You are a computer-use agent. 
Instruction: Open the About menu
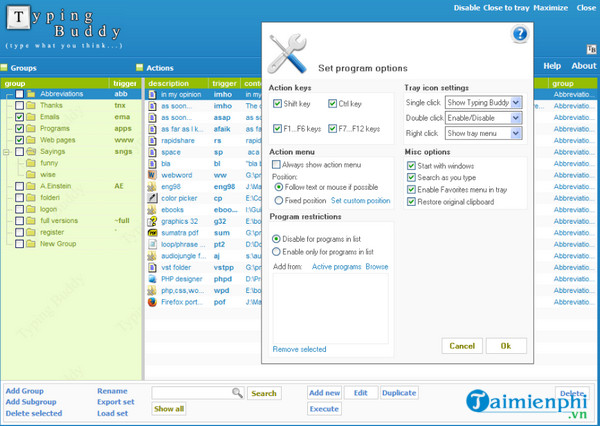pyautogui.click(x=582, y=66)
